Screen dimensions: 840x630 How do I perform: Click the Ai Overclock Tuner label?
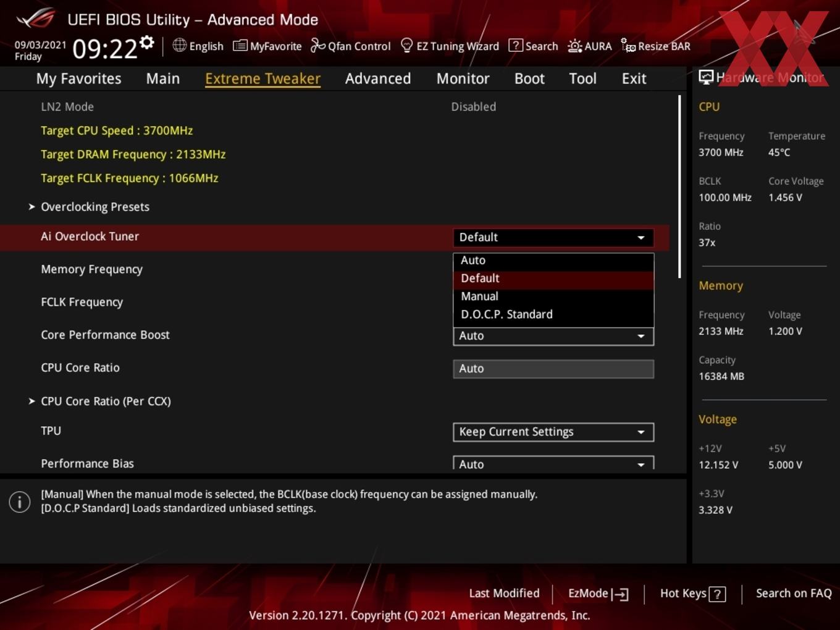(x=90, y=236)
